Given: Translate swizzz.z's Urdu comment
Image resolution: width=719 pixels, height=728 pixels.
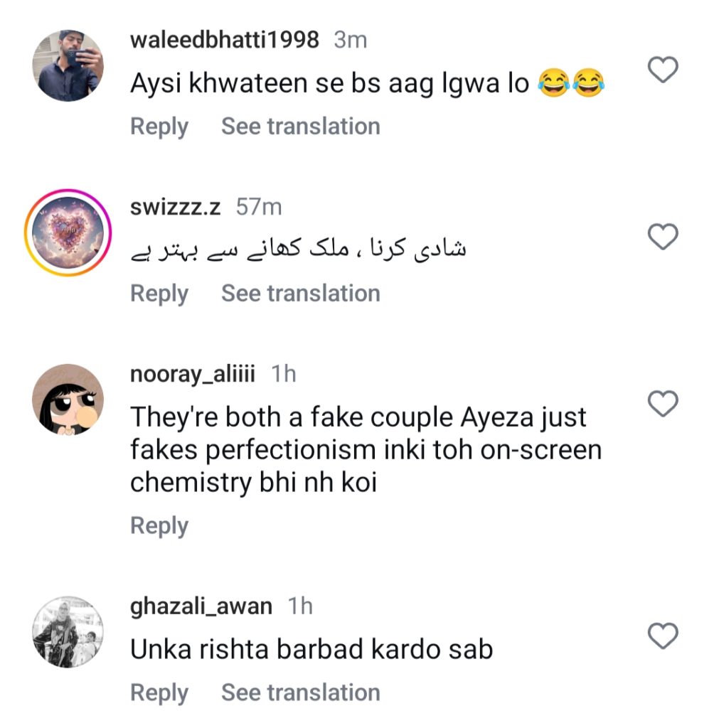Looking at the screenshot, I should pos(301,294).
